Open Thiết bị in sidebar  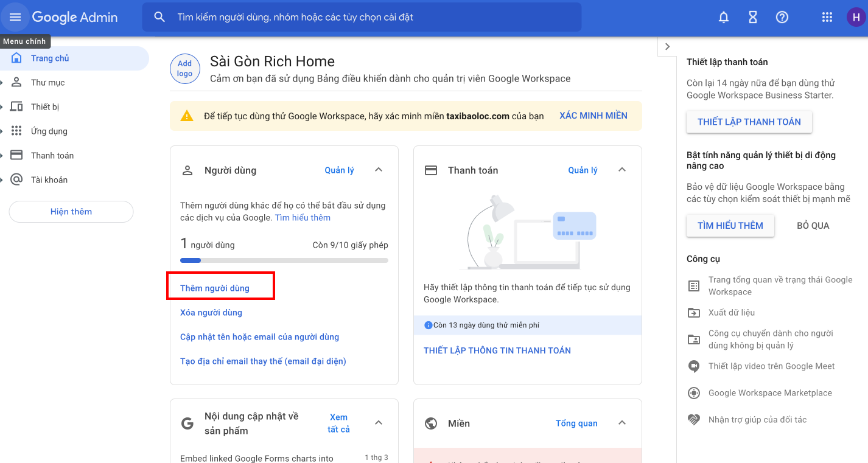[x=74, y=107]
